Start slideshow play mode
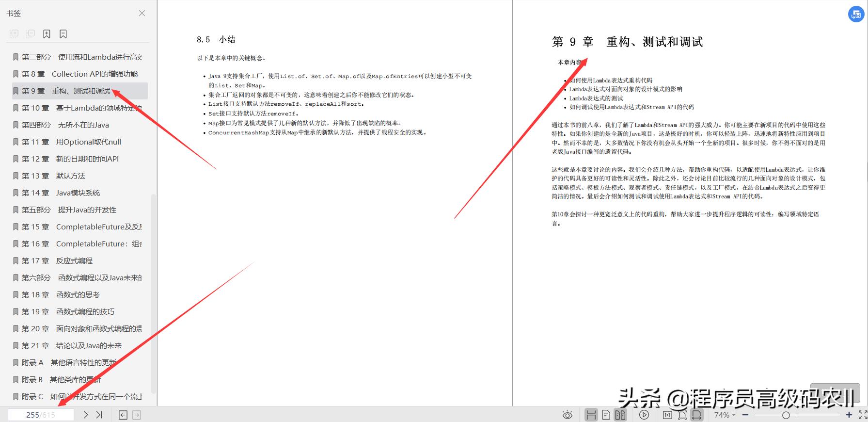The image size is (868, 422). pyautogui.click(x=644, y=415)
